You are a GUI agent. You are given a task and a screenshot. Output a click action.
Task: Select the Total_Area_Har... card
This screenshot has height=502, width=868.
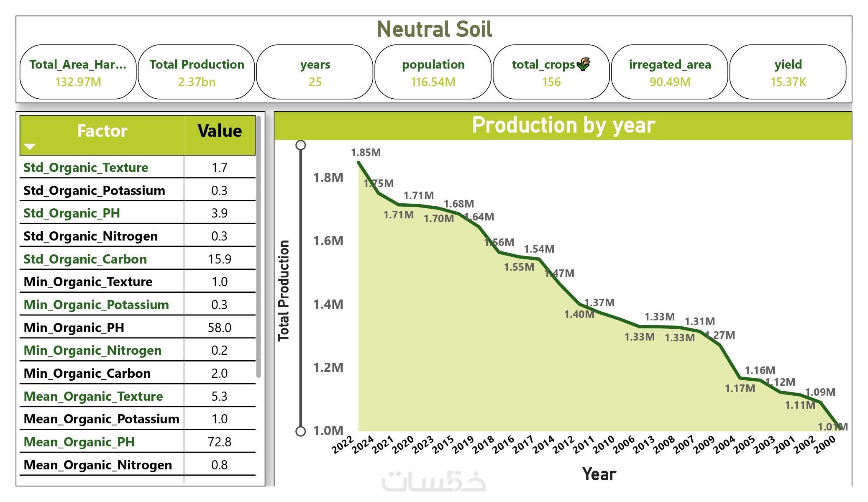[78, 72]
